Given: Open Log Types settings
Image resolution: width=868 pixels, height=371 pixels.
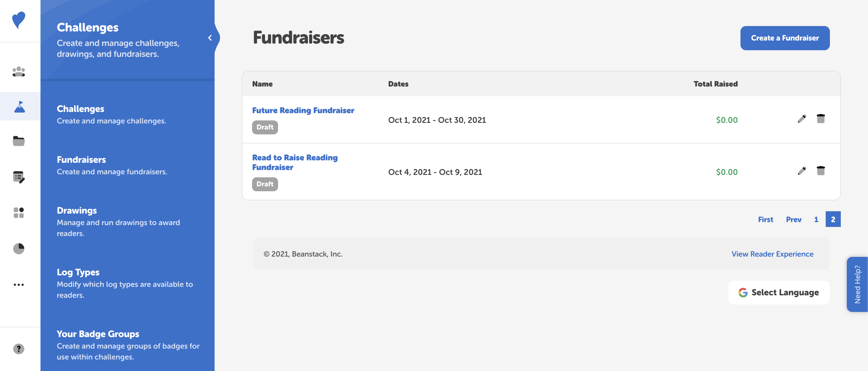Looking at the screenshot, I should point(78,272).
